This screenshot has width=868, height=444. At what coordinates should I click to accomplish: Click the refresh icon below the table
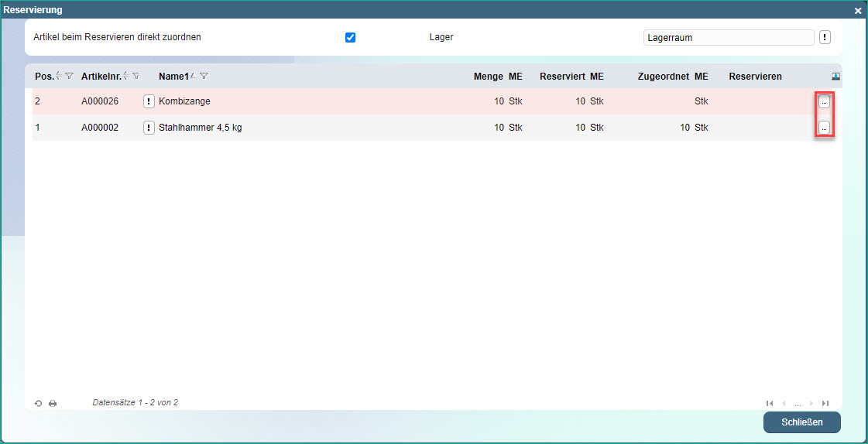point(39,404)
